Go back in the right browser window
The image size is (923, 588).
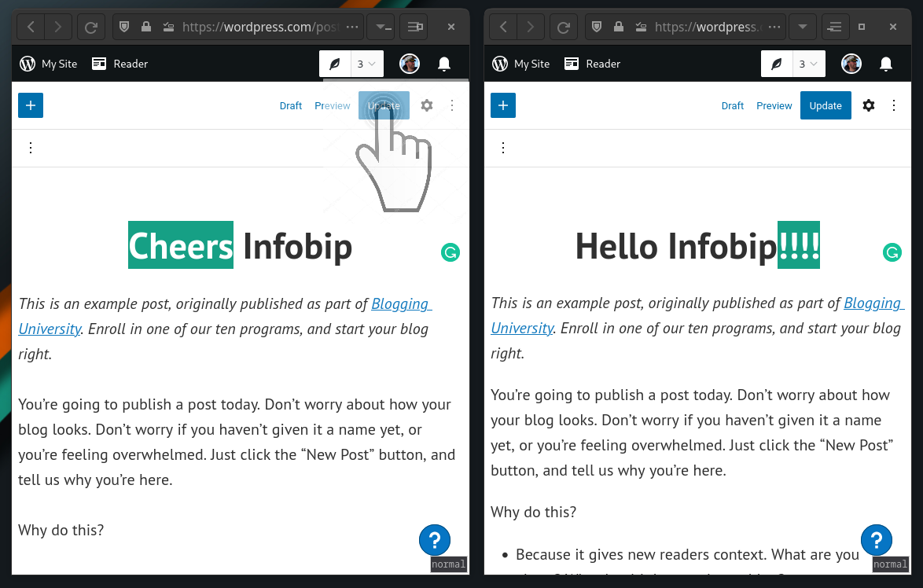point(503,27)
